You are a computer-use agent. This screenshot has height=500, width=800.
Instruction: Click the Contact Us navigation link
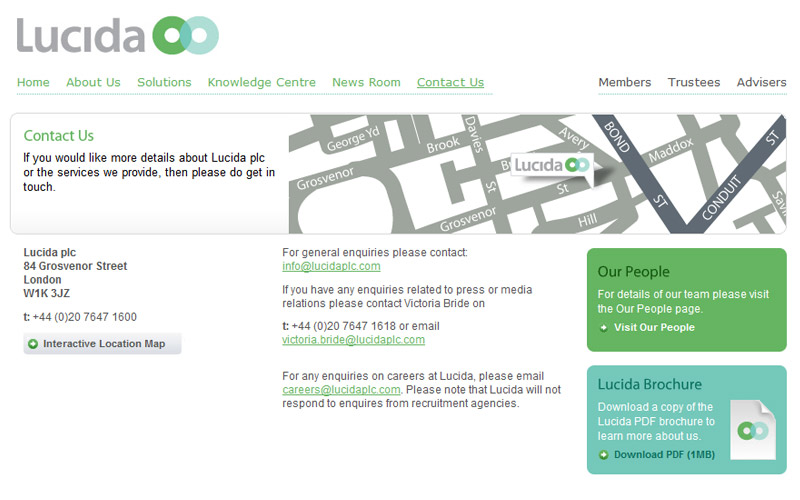point(451,82)
